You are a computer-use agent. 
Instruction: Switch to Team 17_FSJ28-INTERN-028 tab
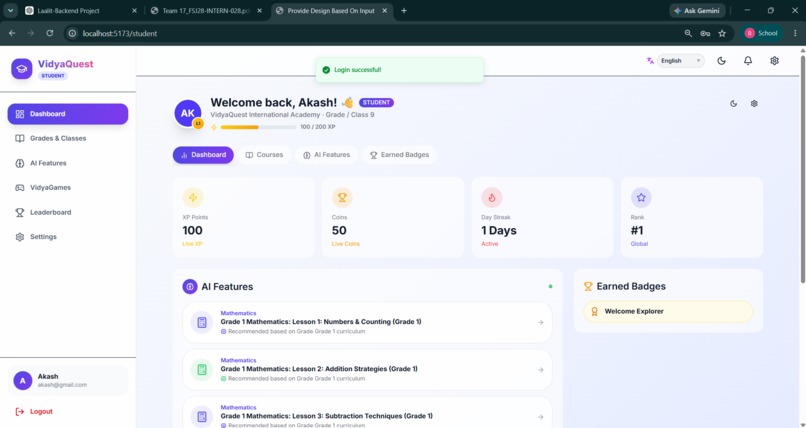[x=206, y=11]
